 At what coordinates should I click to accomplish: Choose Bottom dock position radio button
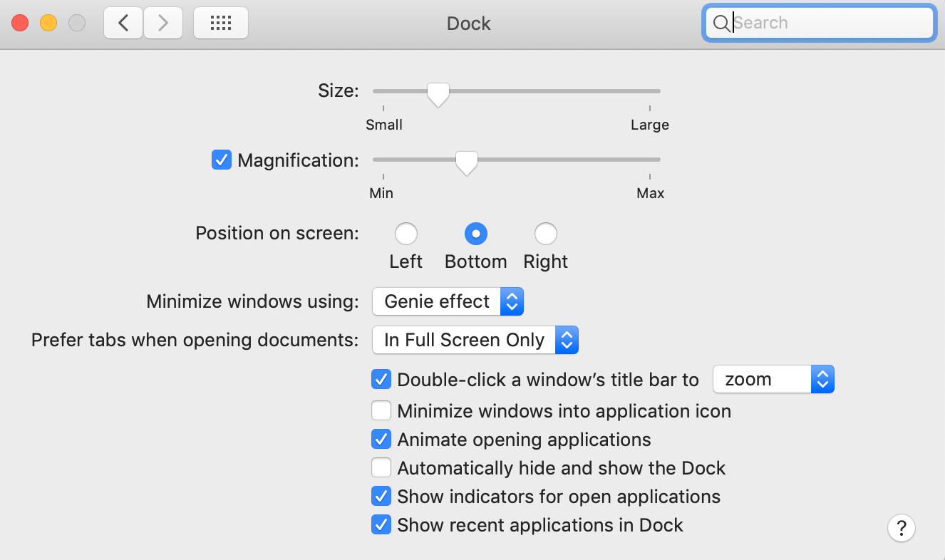[475, 234]
